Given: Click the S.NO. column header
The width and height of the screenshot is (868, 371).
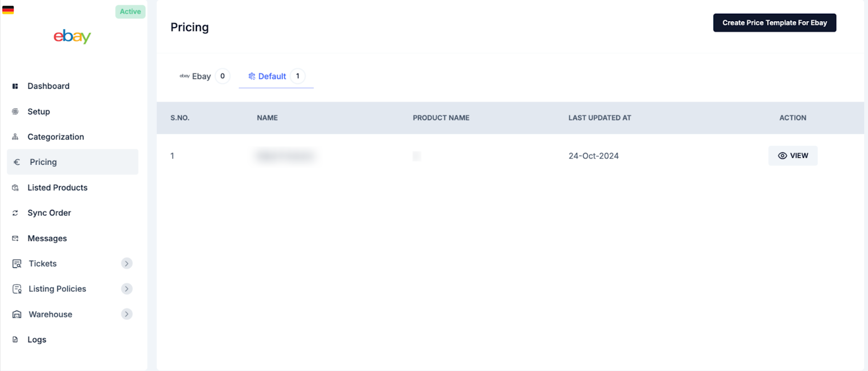Looking at the screenshot, I should (x=180, y=118).
